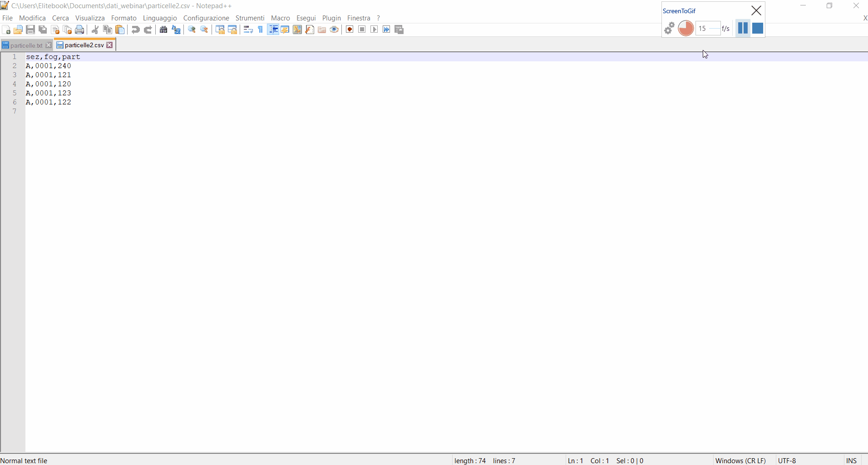The image size is (868, 465).
Task: Click the Zoom Out magnifier icon
Action: [x=204, y=30]
